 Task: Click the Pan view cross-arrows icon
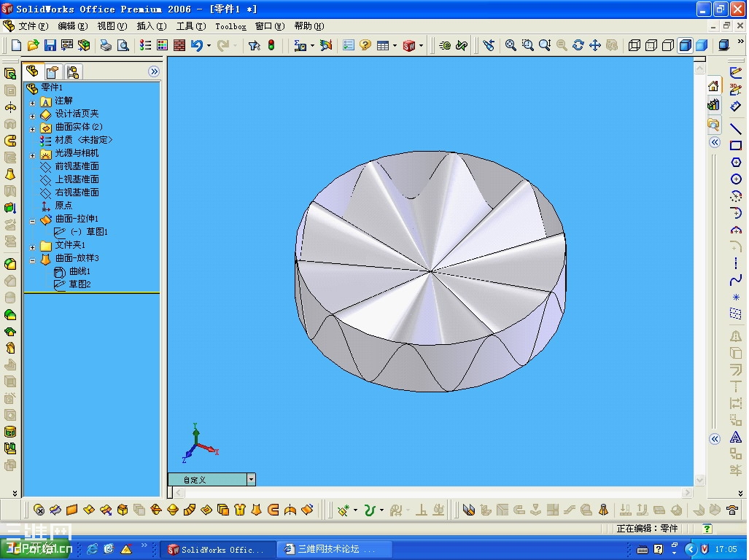[594, 45]
